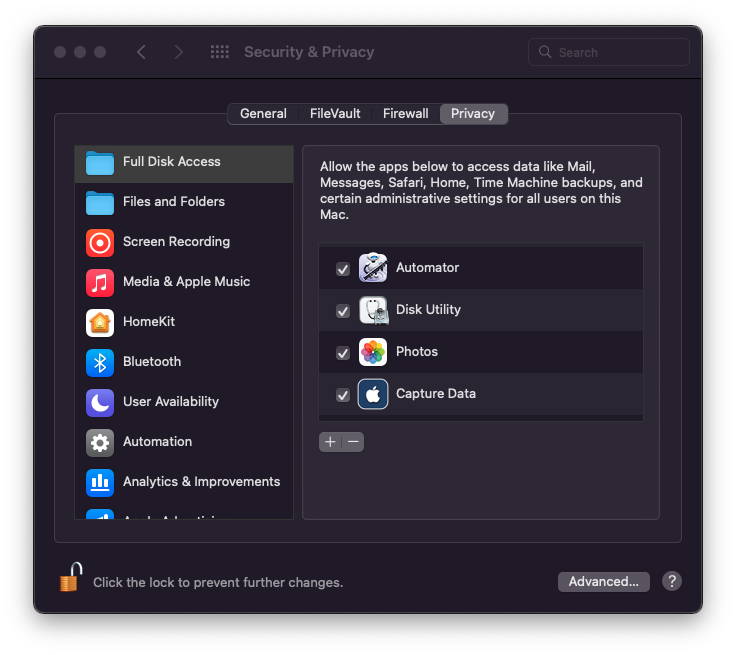This screenshot has width=736, height=655.
Task: Click the Automator app icon
Action: 373,268
